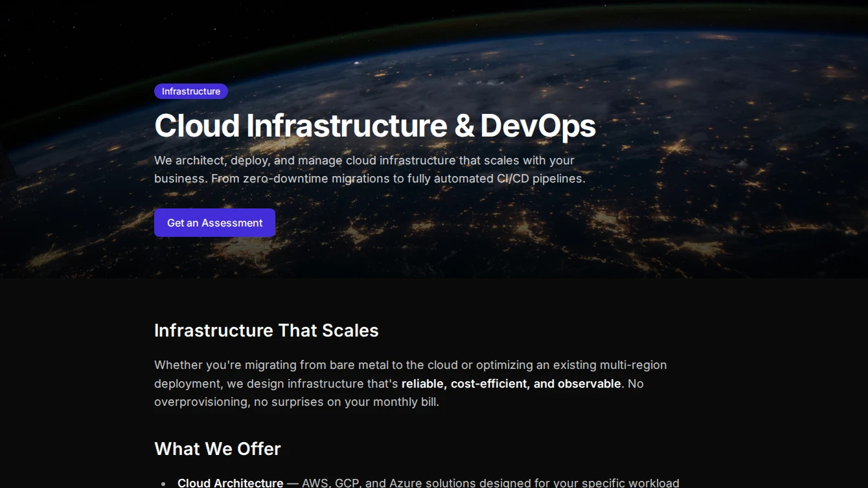This screenshot has width=868, height=488.
Task: Select the bold Cloud Architecture list item
Action: point(230,483)
